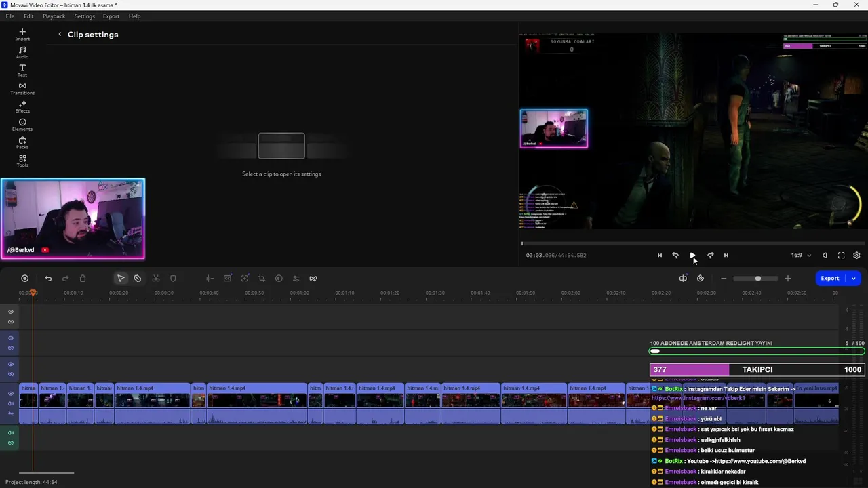The height and width of the screenshot is (488, 868).
Task: Jump to next clip in player
Action: 726,256
